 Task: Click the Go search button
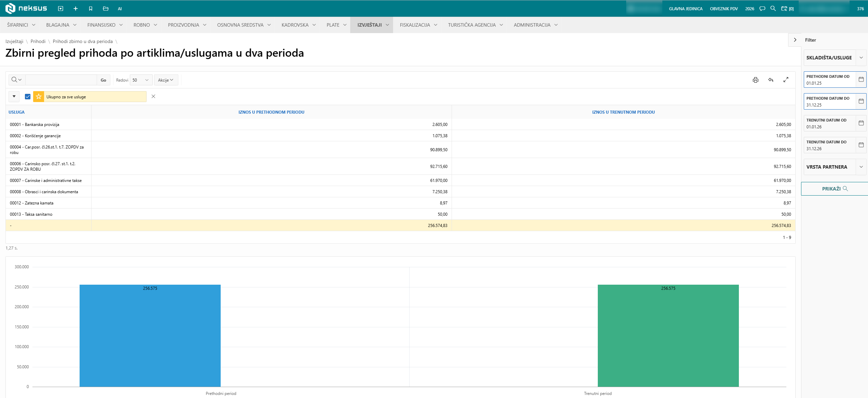pyautogui.click(x=104, y=80)
